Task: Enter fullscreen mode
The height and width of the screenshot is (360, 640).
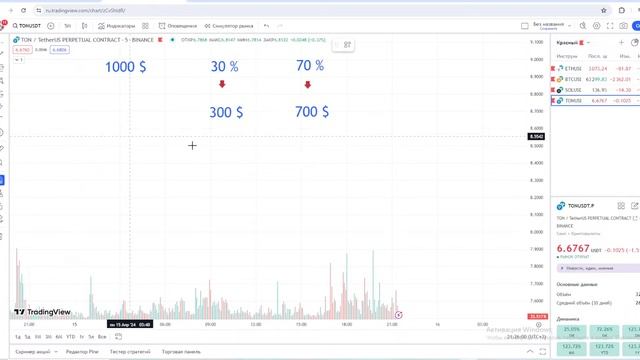Action: click(x=610, y=26)
